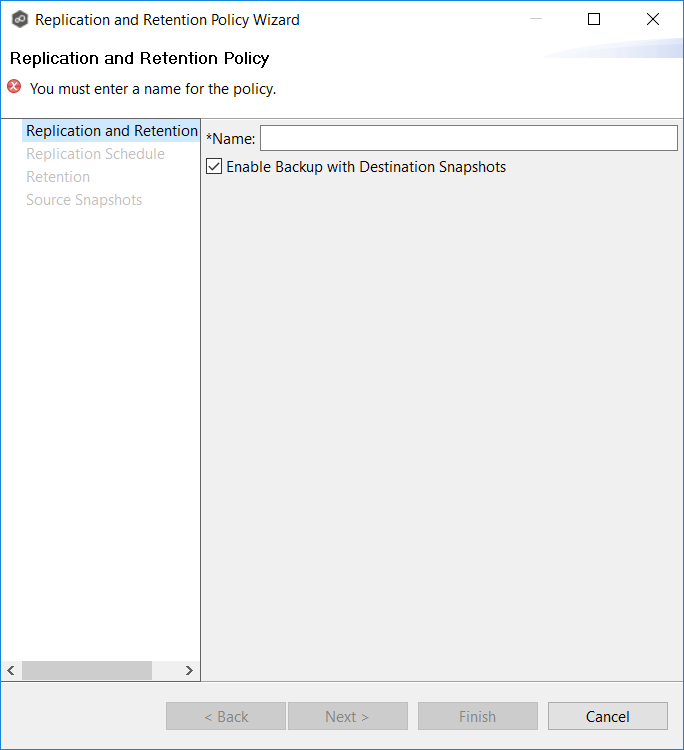Click the 'You must enter a name' error text
This screenshot has width=684, height=750.
[x=153, y=88]
